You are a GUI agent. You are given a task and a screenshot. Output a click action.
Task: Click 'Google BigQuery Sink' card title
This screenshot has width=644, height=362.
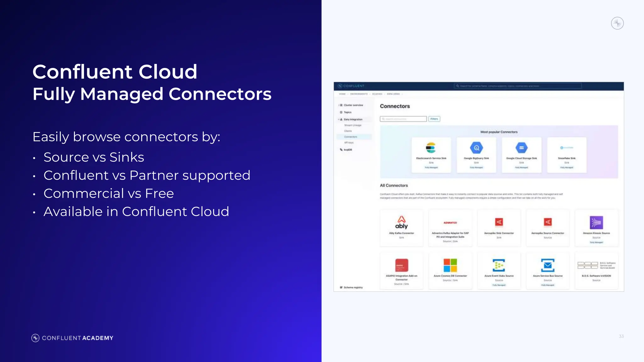click(x=476, y=158)
